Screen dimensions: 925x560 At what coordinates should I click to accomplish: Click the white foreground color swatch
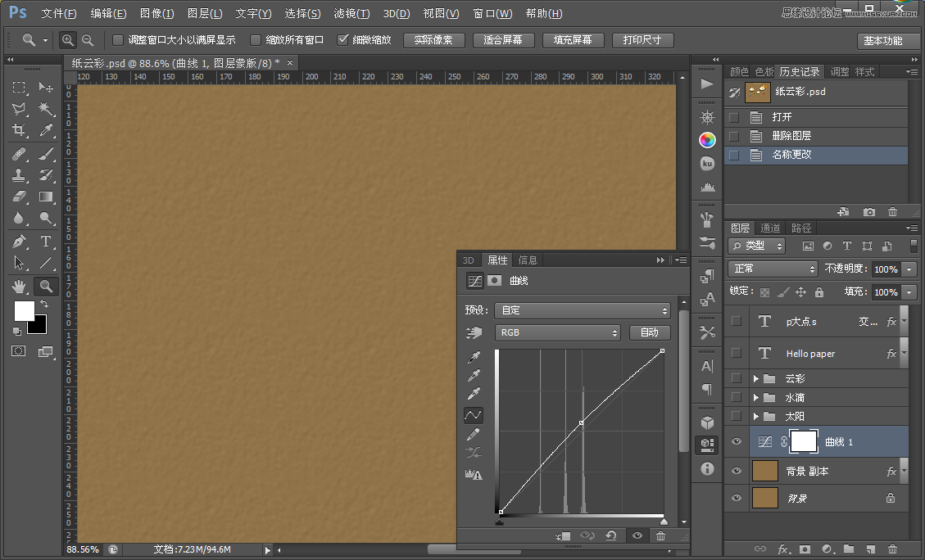(x=24, y=310)
